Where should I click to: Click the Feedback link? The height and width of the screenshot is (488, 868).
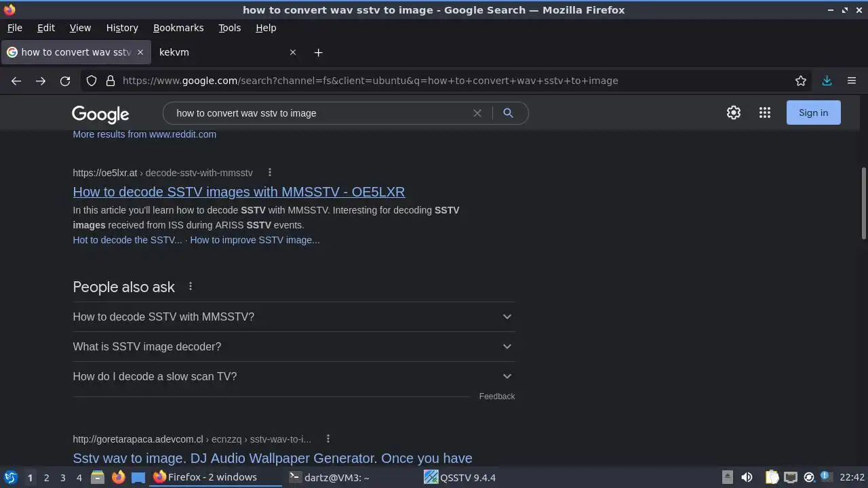click(x=497, y=396)
